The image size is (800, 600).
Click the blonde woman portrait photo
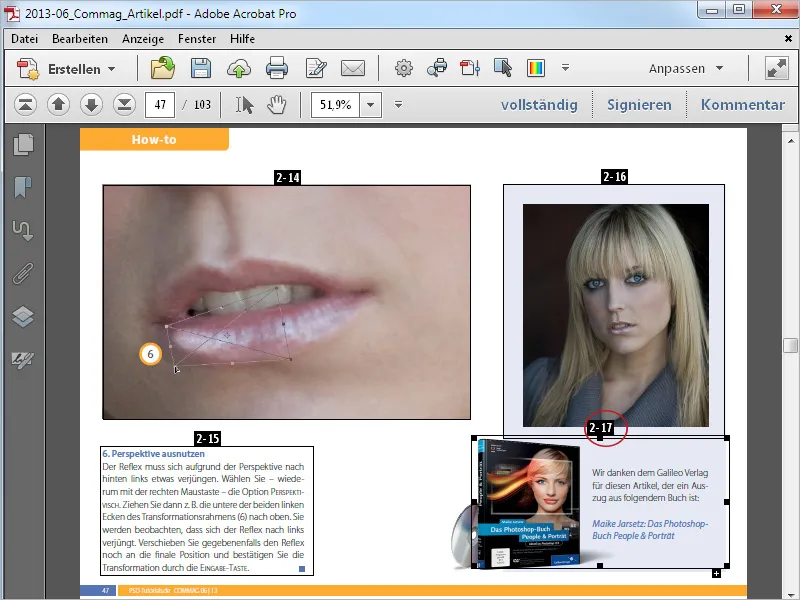point(616,315)
